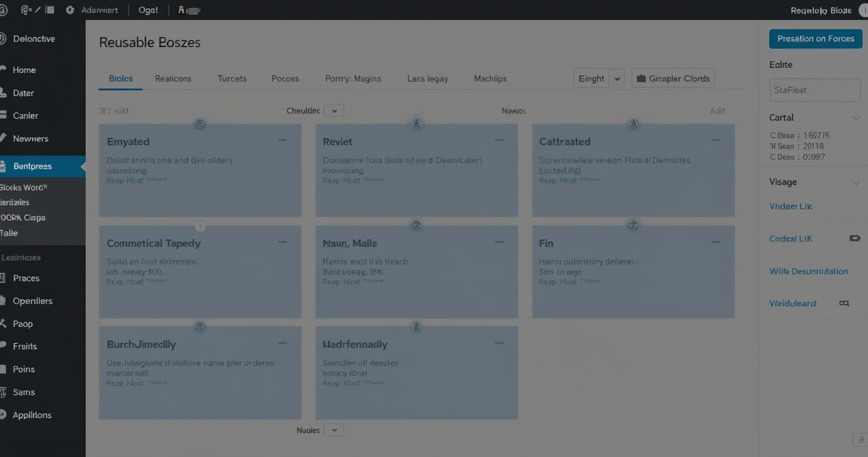Click the gear icon next to Adenviert
The image size is (868, 457).
(69, 10)
